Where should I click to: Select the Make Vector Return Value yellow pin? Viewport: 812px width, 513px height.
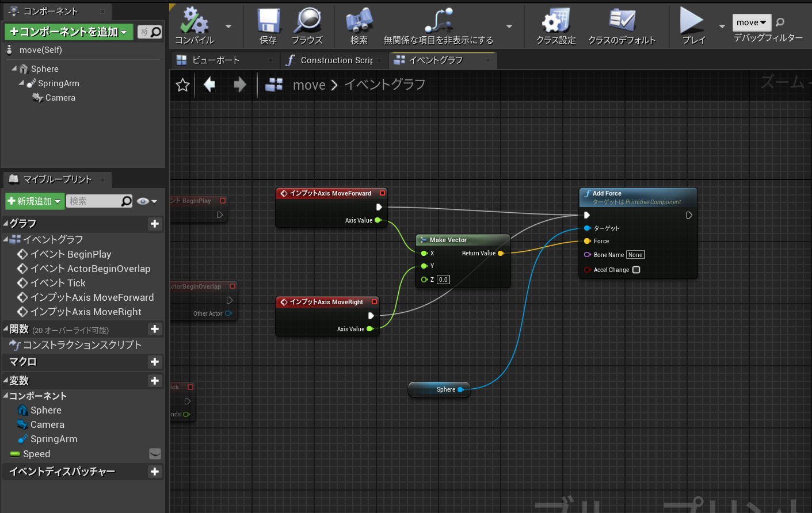pyautogui.click(x=501, y=253)
